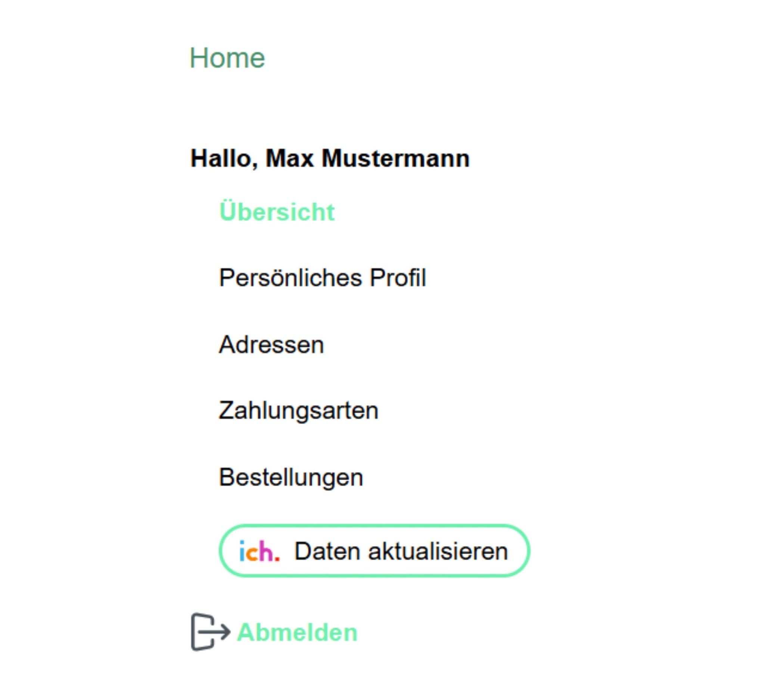The image size is (784, 700).
Task: Navigate to saved addresses via Adressen
Action: [x=271, y=344]
